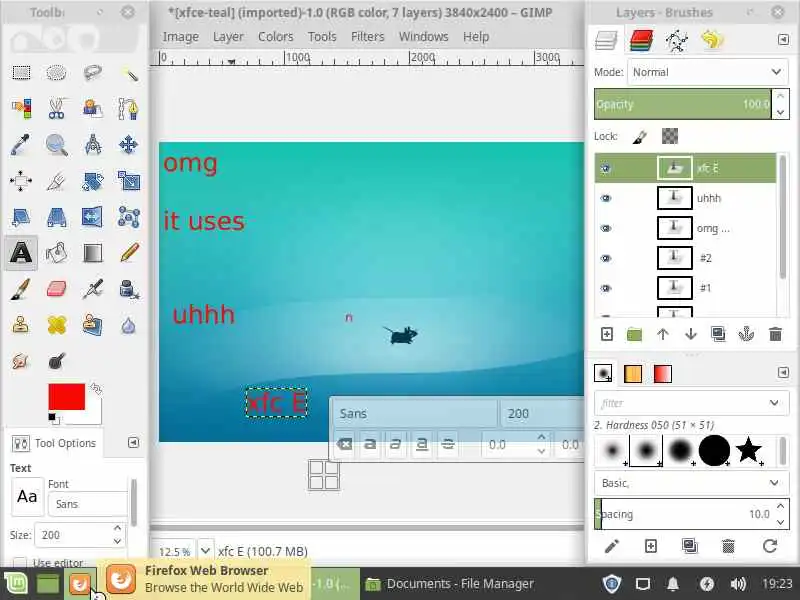Open the Image menu
This screenshot has width=800, height=600.
[x=181, y=37]
